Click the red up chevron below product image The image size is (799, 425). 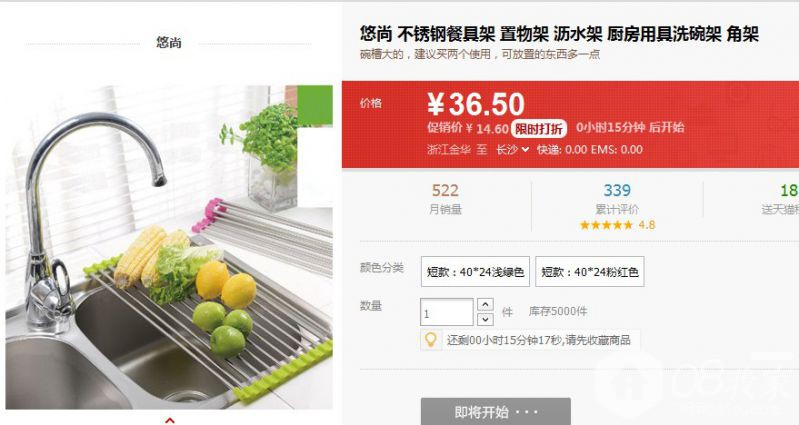tap(170, 420)
